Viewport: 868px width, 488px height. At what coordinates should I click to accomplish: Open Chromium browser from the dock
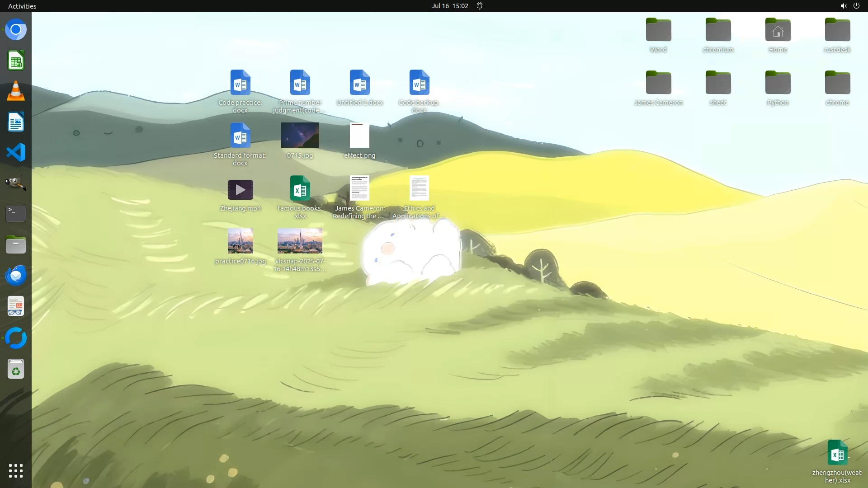click(16, 30)
